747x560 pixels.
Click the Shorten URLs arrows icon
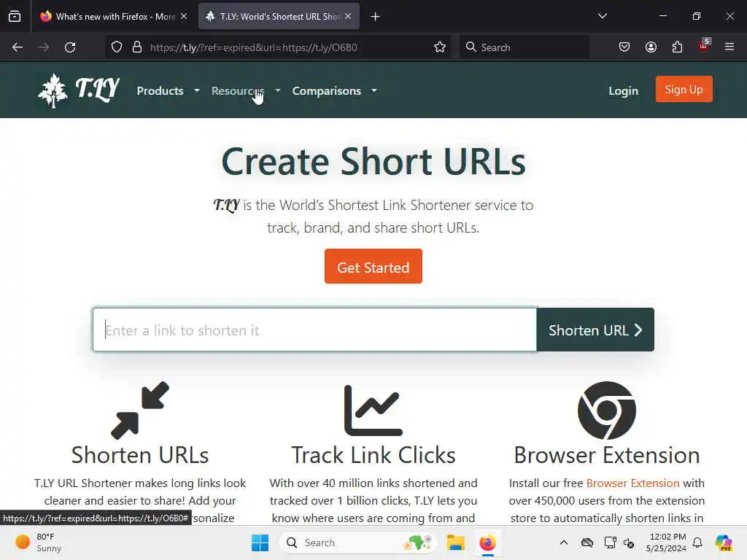click(140, 410)
